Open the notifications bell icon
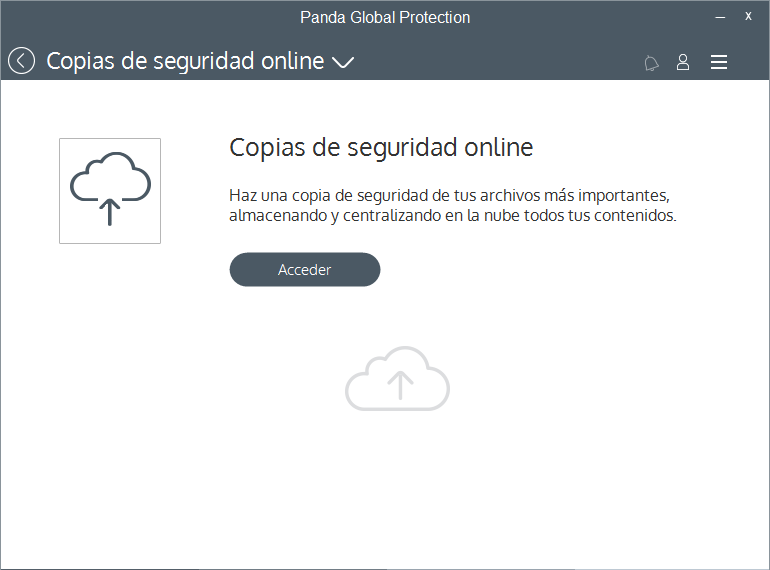This screenshot has width=770, height=570. [x=651, y=63]
